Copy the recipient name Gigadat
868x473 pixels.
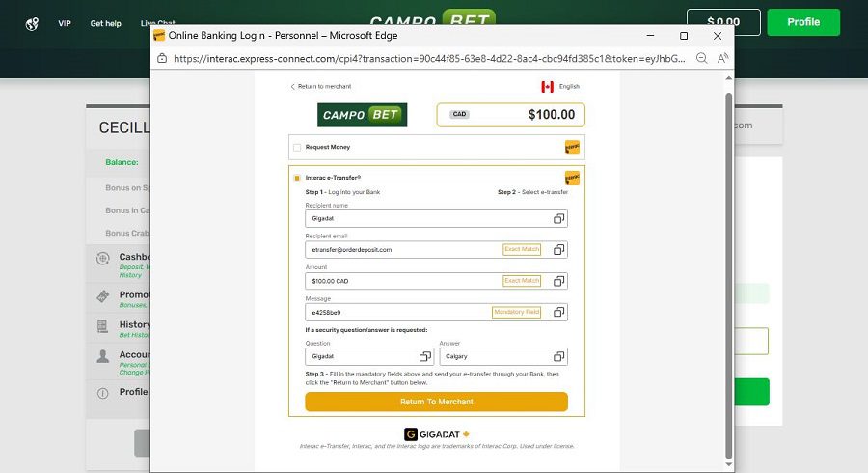(558, 219)
